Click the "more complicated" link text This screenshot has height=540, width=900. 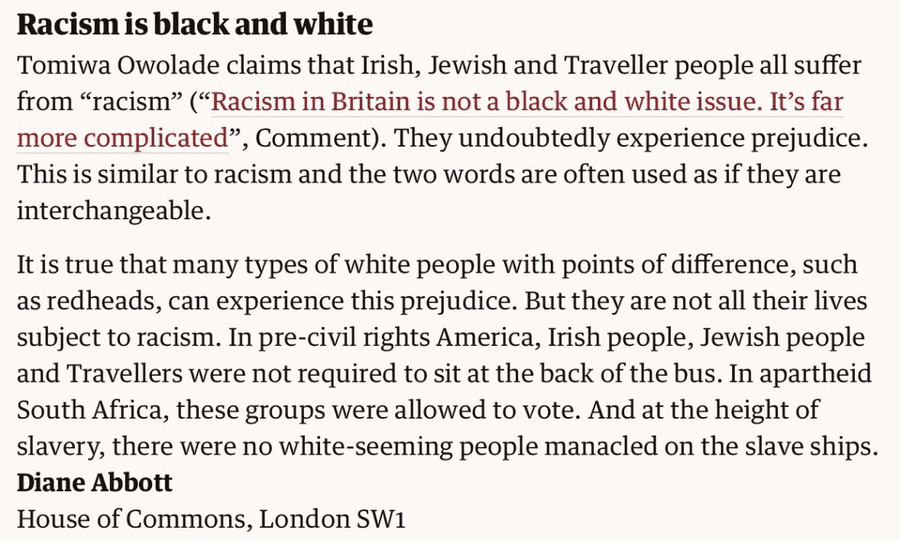coord(122,137)
